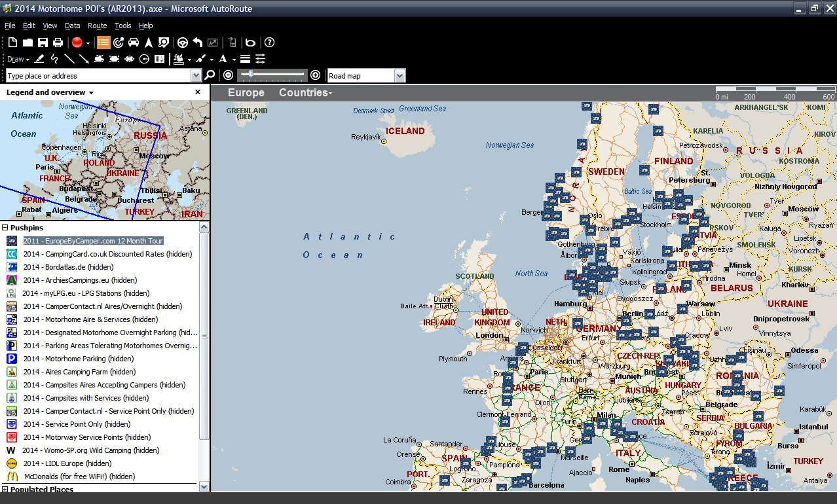The height and width of the screenshot is (504, 837).
Task: Click the Font Color 'A' icon
Action: (x=223, y=59)
